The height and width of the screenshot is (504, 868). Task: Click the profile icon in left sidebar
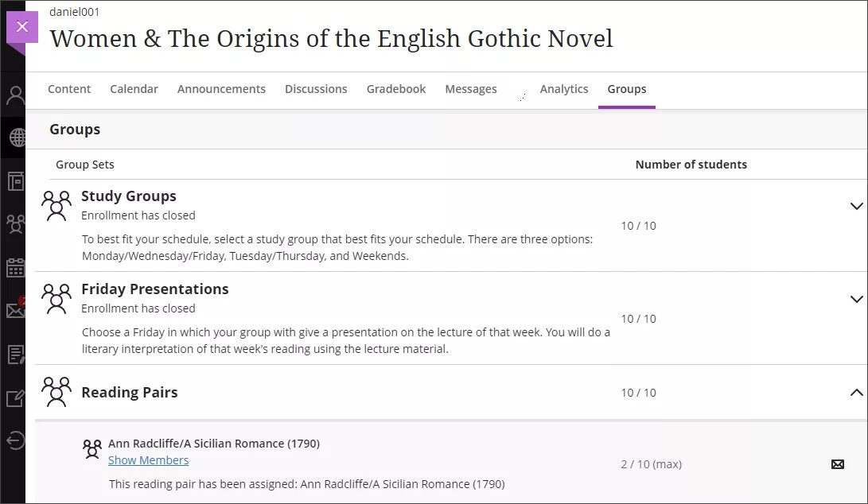pos(15,96)
